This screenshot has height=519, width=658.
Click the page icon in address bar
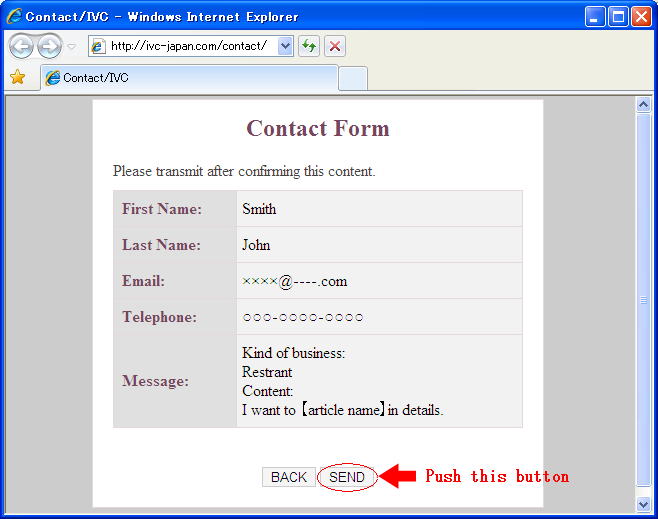point(97,46)
